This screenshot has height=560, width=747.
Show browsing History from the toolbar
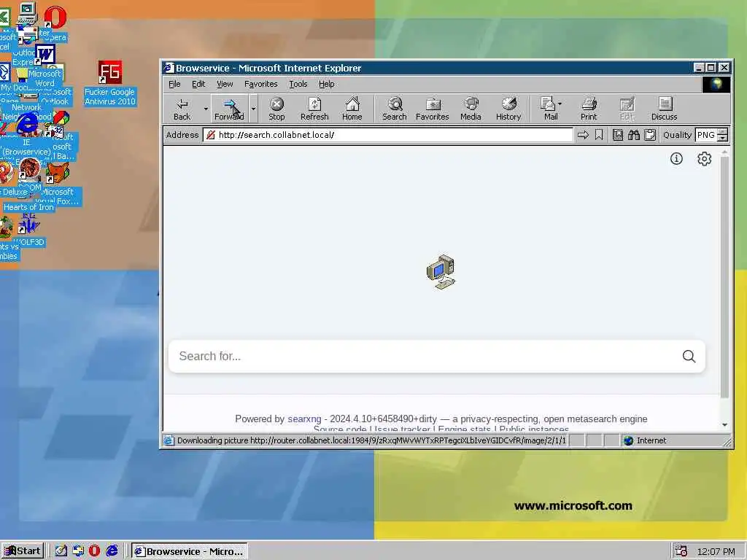click(x=508, y=109)
